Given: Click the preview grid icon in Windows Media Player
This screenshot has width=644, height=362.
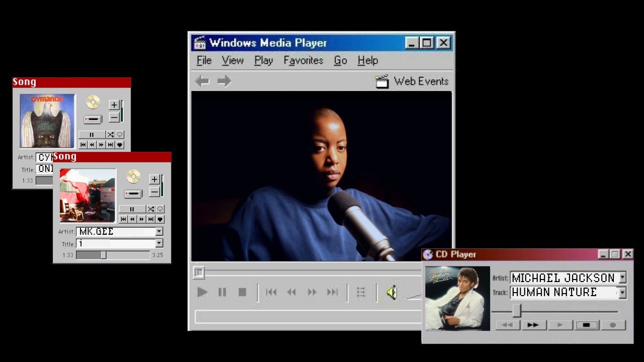Looking at the screenshot, I should point(361,292).
